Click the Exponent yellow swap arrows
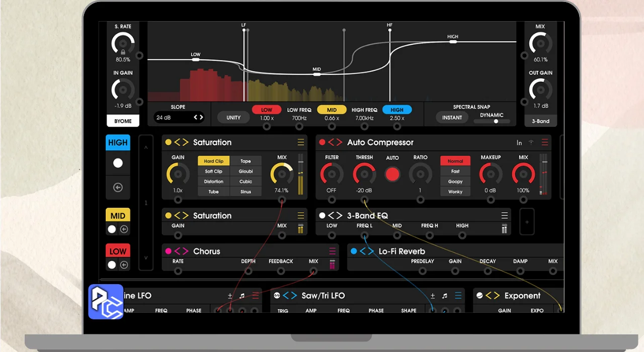This screenshot has height=352, width=644. 493,296
